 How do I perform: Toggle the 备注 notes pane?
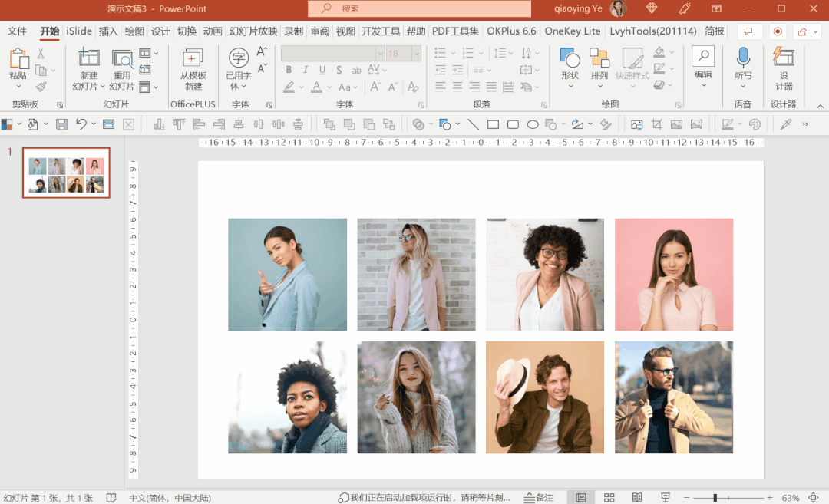pyautogui.click(x=538, y=498)
